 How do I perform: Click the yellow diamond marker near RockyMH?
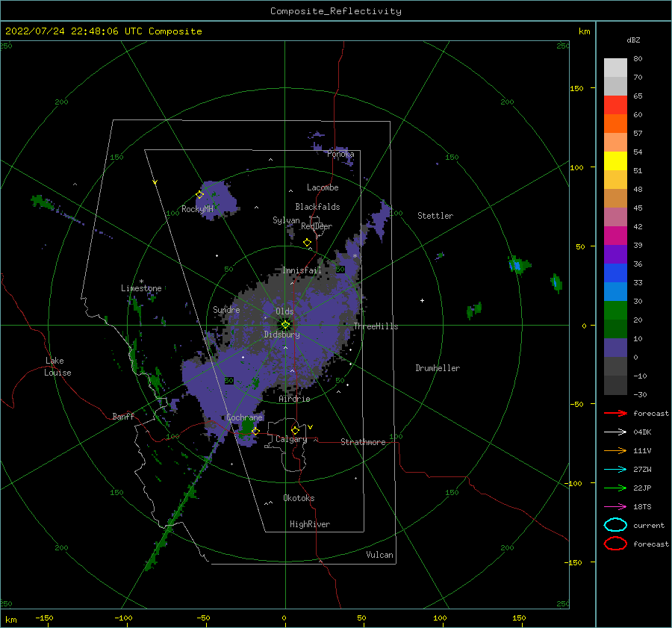point(199,195)
